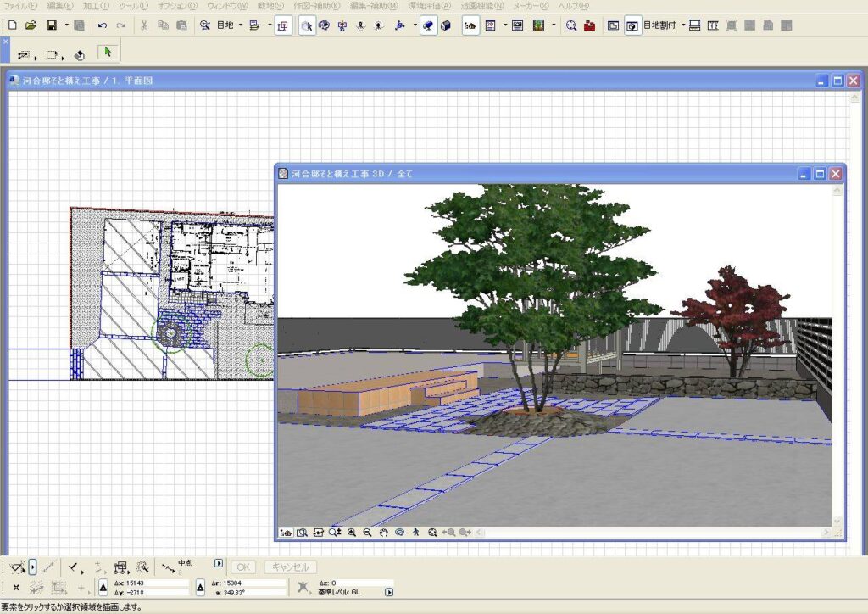Image resolution: width=868 pixels, height=614 pixels.
Task: Click the Save floppy disk icon
Action: point(51,25)
